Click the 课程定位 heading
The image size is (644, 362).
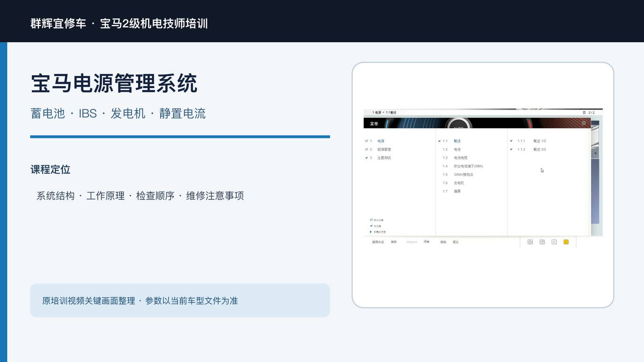click(x=50, y=169)
